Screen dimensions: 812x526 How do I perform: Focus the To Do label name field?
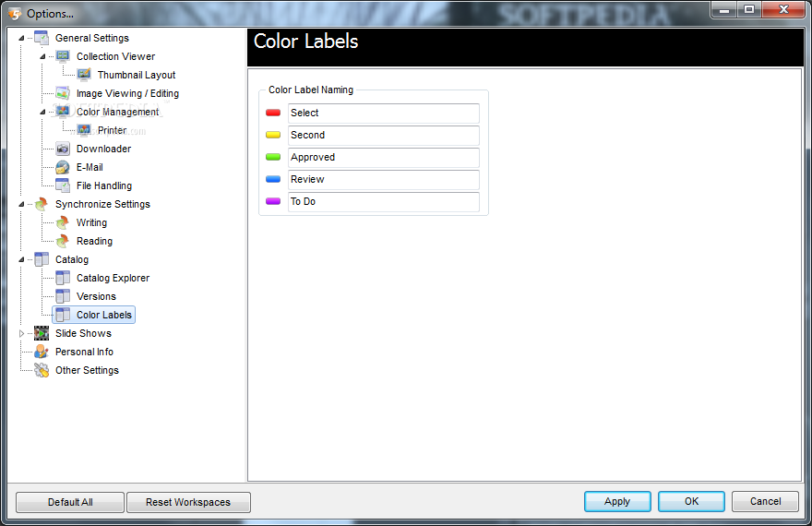[384, 202]
